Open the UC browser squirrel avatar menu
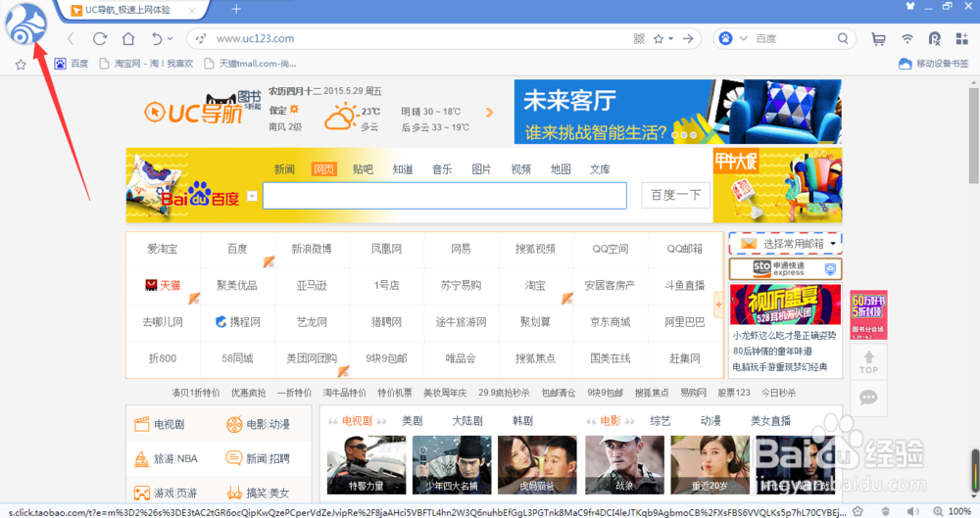980x518 pixels. pyautogui.click(x=25, y=25)
